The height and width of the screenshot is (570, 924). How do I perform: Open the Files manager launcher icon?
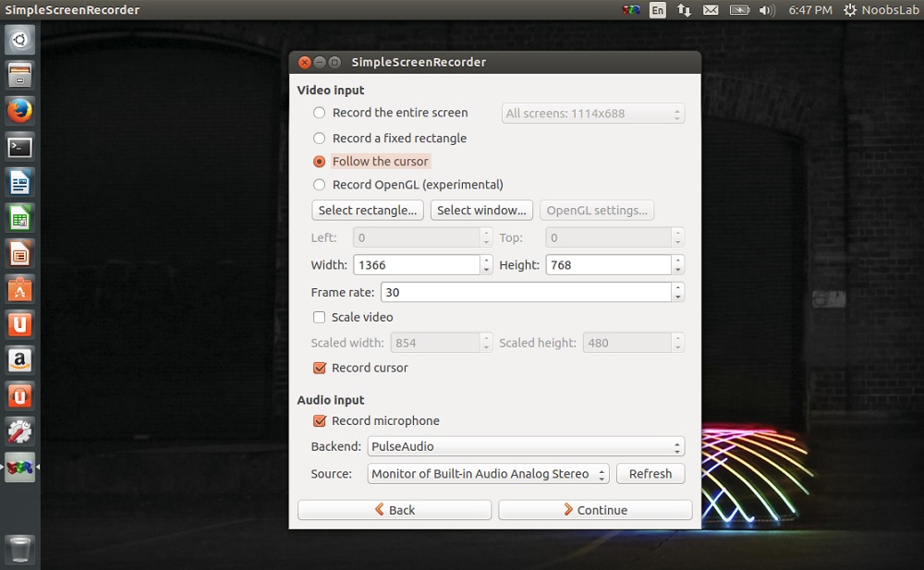pos(19,76)
